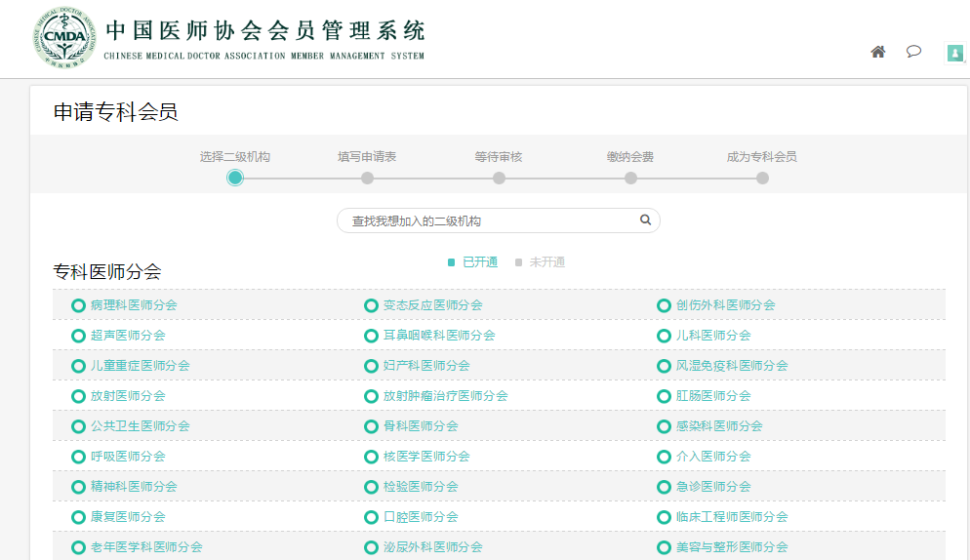970x560 pixels.
Task: Click circle icon next to 放射肿瘤治疗医师分会
Action: 371,397
